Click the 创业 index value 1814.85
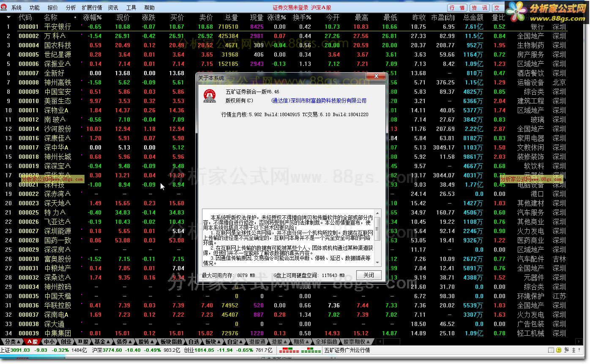 205,350
